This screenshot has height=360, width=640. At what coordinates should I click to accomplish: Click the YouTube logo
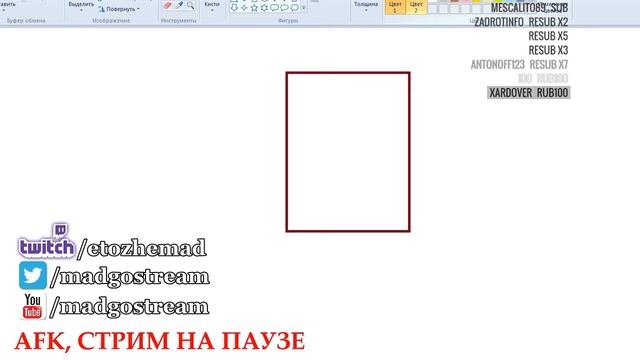[x=33, y=306]
